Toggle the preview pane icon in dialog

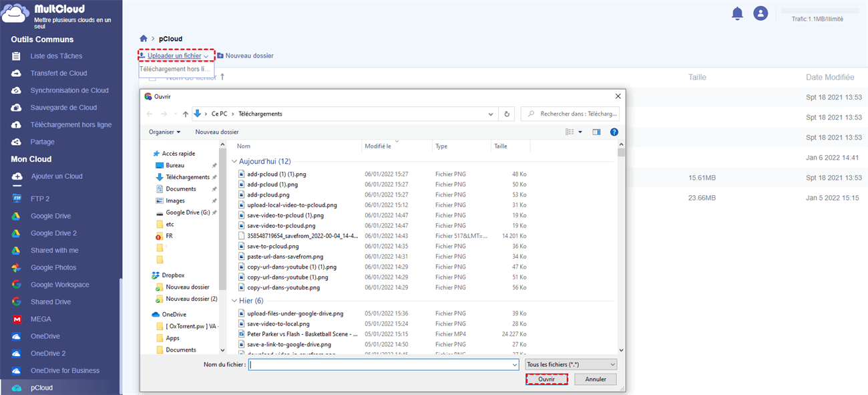click(x=596, y=132)
